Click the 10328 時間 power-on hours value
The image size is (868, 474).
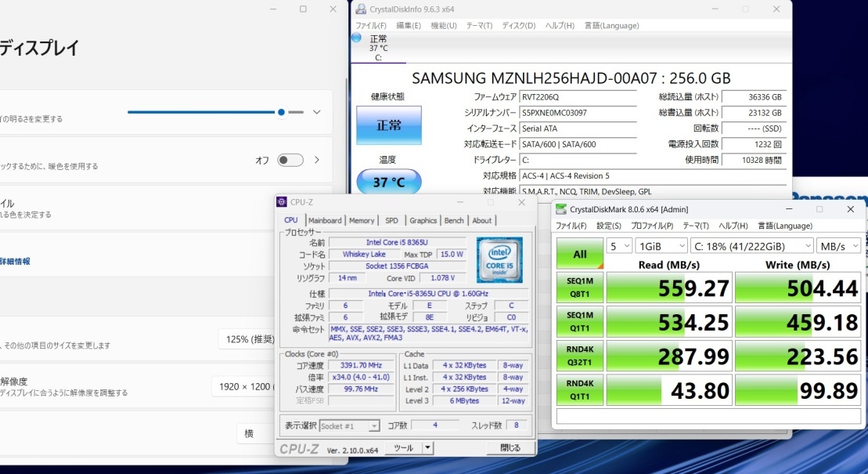point(754,160)
